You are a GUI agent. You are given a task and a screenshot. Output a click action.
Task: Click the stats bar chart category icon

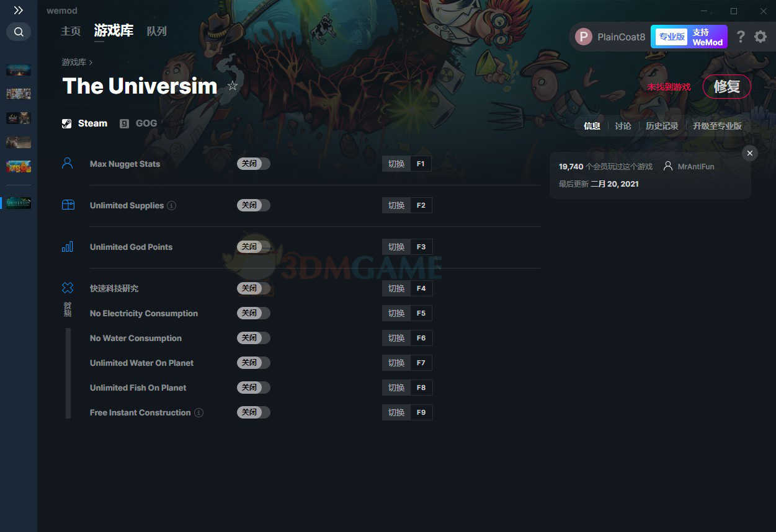(68, 246)
